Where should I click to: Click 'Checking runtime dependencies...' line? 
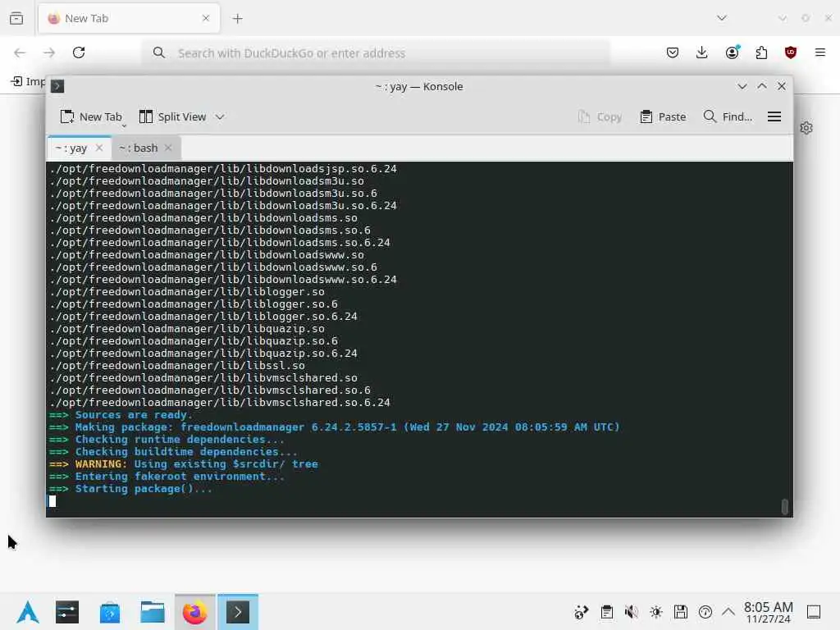167,440
